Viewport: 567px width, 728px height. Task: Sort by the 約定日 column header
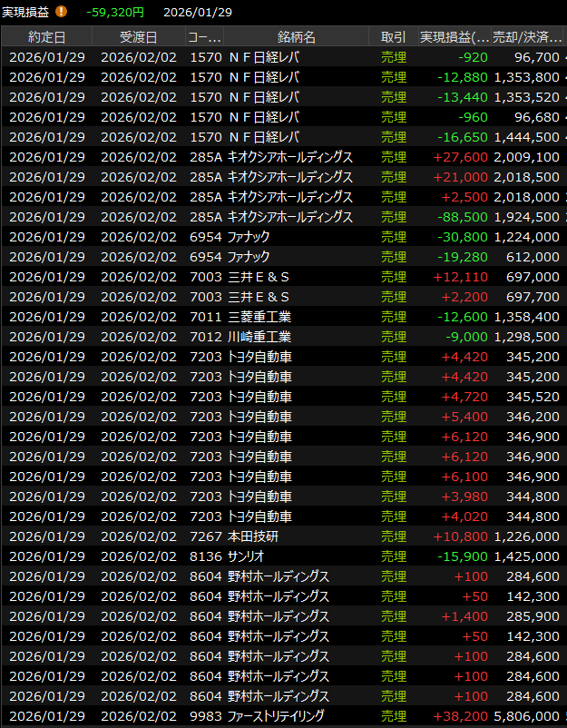46,37
